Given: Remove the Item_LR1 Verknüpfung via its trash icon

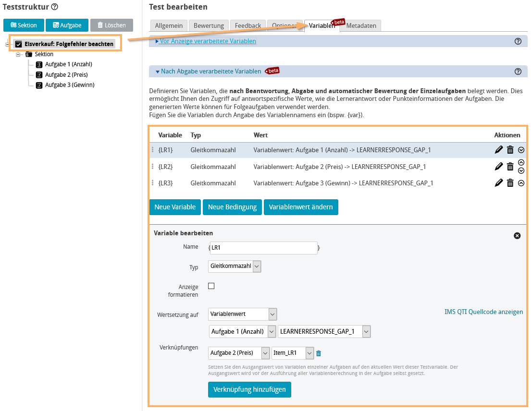Looking at the screenshot, I should pyautogui.click(x=319, y=353).
